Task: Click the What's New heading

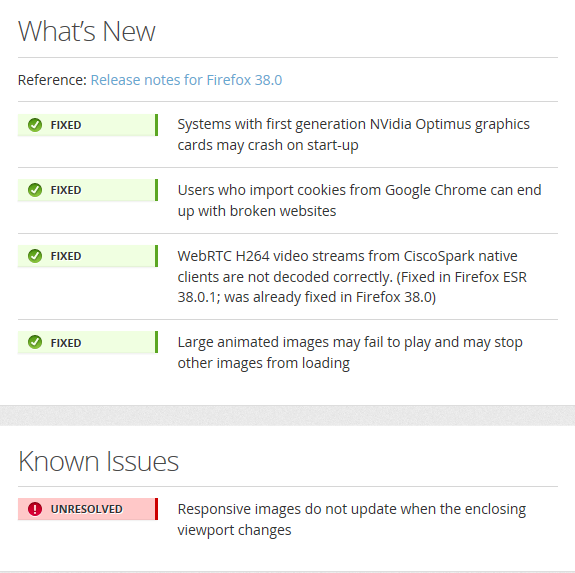Action: pyautogui.click(x=87, y=31)
